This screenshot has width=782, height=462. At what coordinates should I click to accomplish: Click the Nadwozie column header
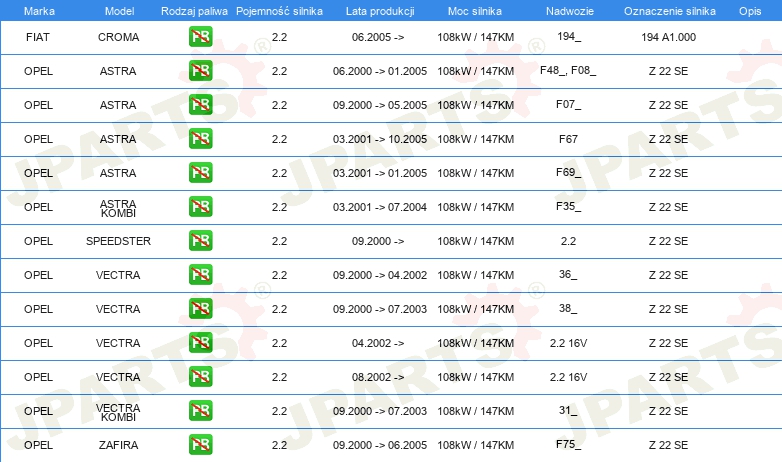click(x=570, y=11)
